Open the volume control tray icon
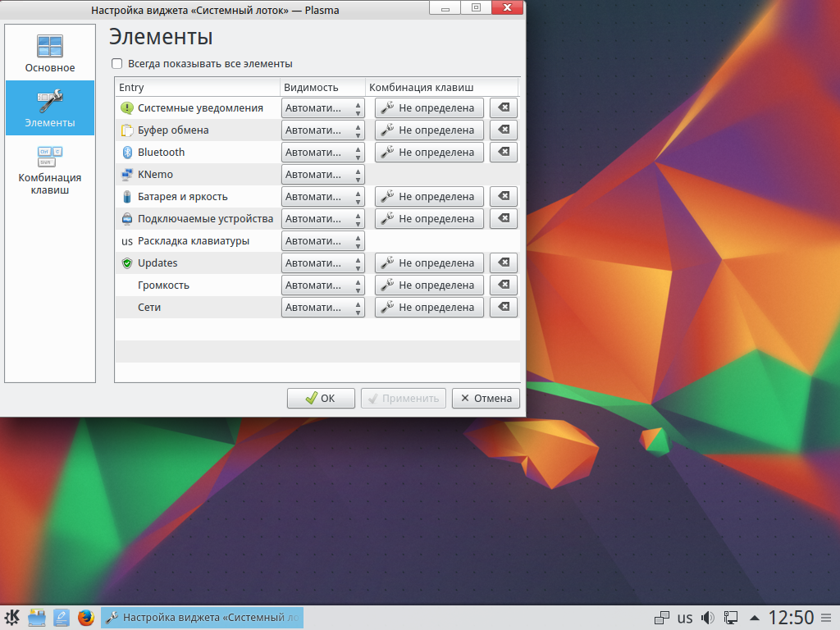This screenshot has width=840, height=630. pos(708,618)
